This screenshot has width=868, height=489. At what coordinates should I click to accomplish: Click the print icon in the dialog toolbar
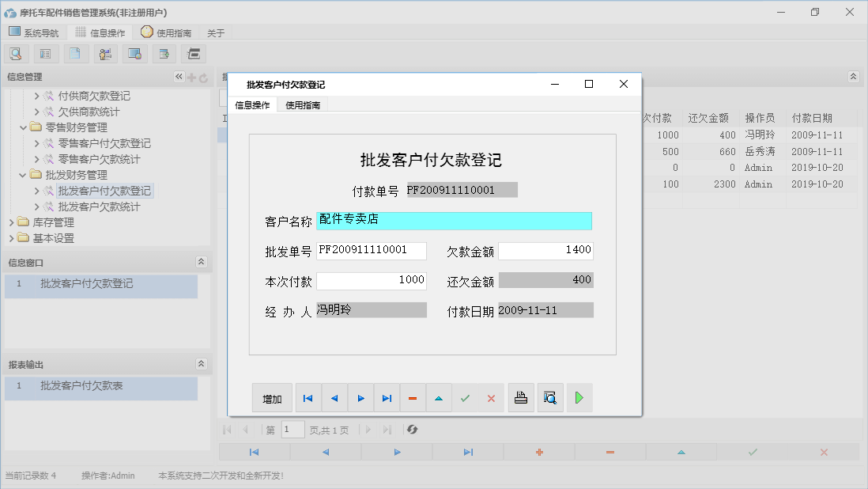pyautogui.click(x=521, y=397)
